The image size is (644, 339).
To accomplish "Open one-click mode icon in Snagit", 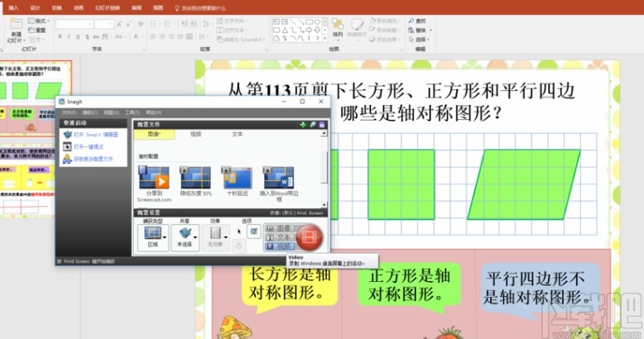I will [x=67, y=146].
